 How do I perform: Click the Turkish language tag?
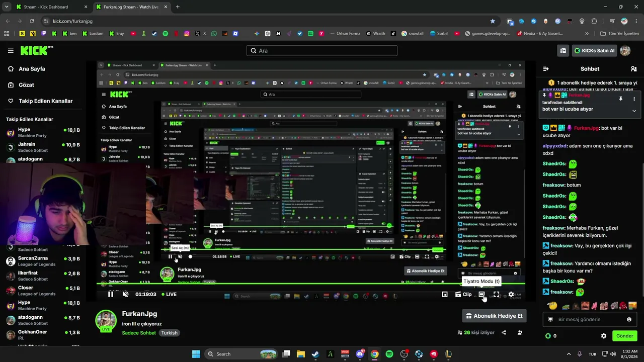pyautogui.click(x=169, y=333)
